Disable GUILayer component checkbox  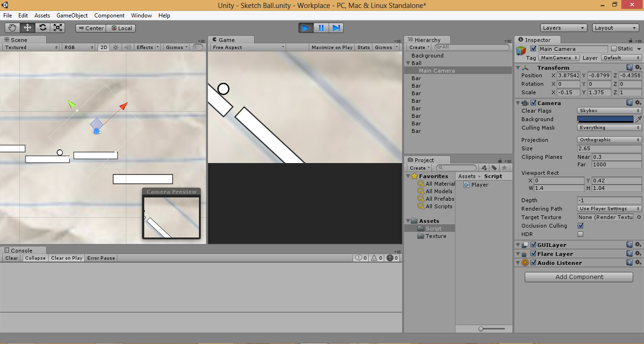[x=533, y=245]
